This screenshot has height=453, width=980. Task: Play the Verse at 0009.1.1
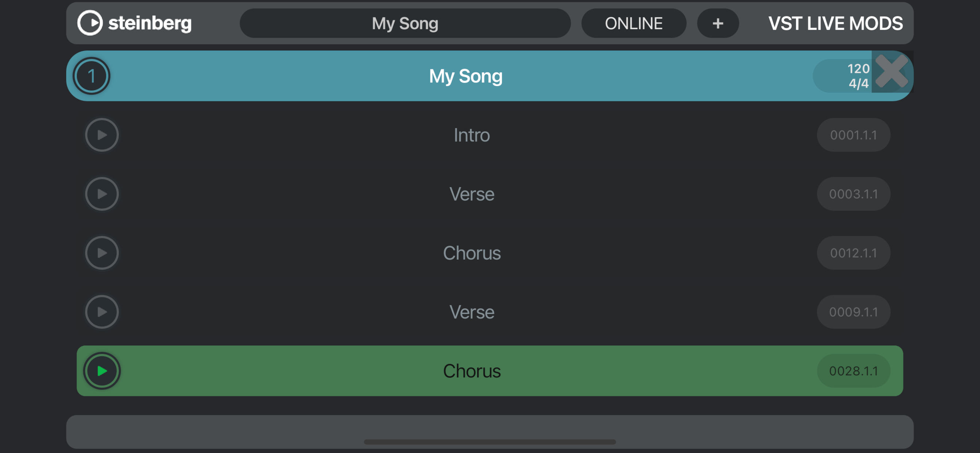pyautogui.click(x=102, y=312)
